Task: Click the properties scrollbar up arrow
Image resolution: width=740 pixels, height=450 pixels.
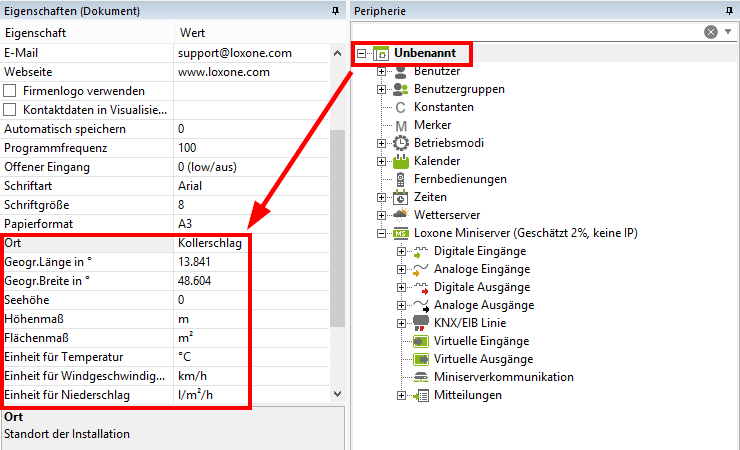Action: (337, 53)
